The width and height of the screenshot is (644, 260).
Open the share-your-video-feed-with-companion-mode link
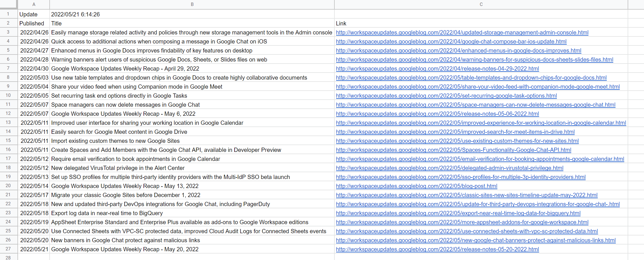pos(478,87)
